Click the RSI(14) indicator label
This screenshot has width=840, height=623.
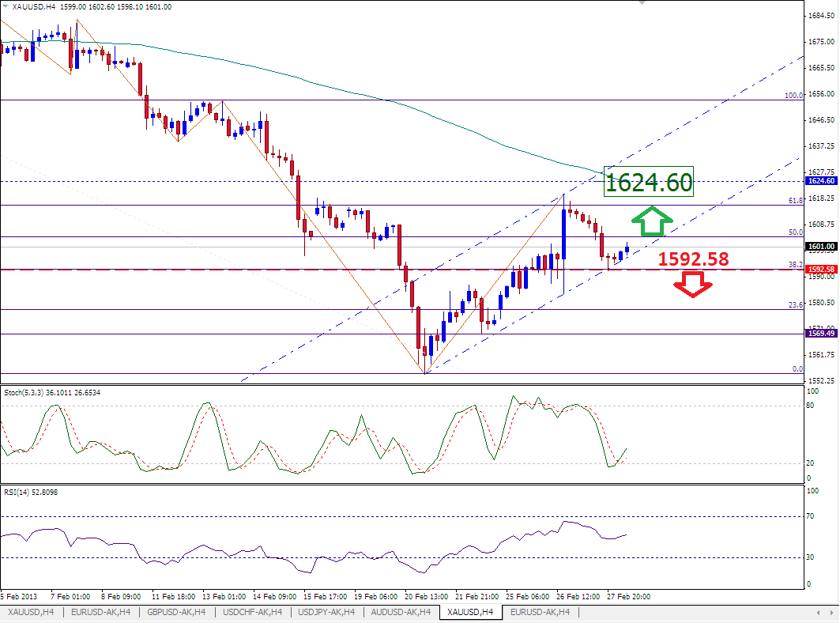pos(32,492)
